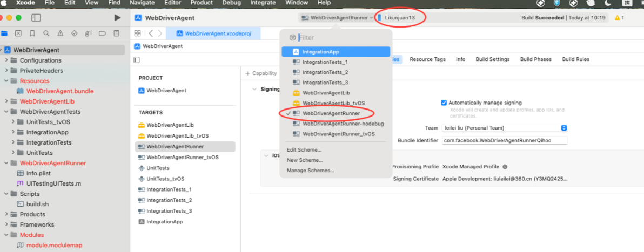The height and width of the screenshot is (252, 644).
Task: Open the Debug navigator spray-can icon
Action: tap(88, 33)
